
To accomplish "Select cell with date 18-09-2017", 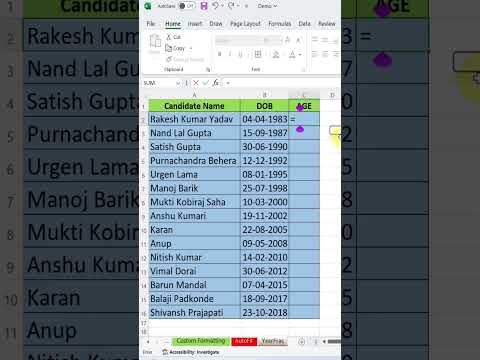I will (x=264, y=299).
